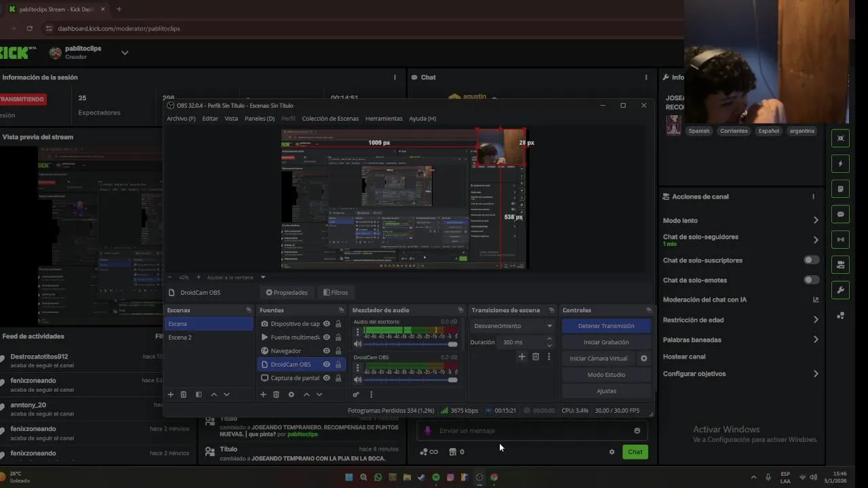
Task: Move scene up in Escenas toolbar
Action: point(214,394)
